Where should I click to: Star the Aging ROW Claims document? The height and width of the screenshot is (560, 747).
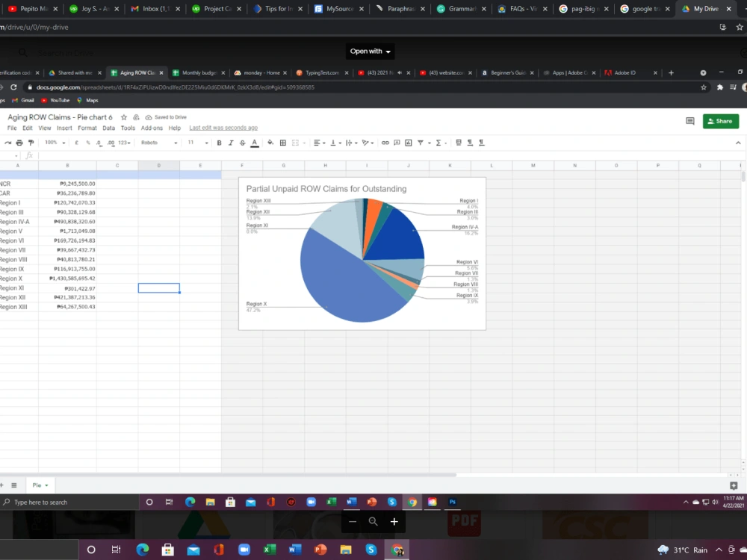click(124, 117)
